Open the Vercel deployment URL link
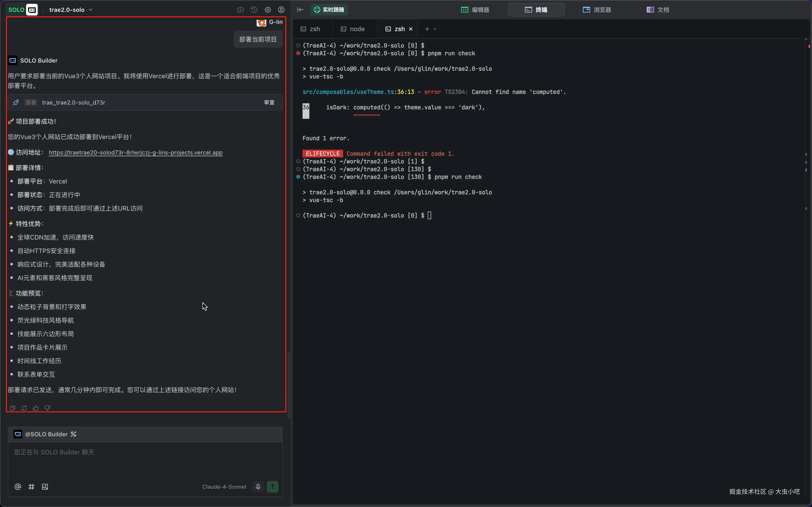 pyautogui.click(x=136, y=153)
